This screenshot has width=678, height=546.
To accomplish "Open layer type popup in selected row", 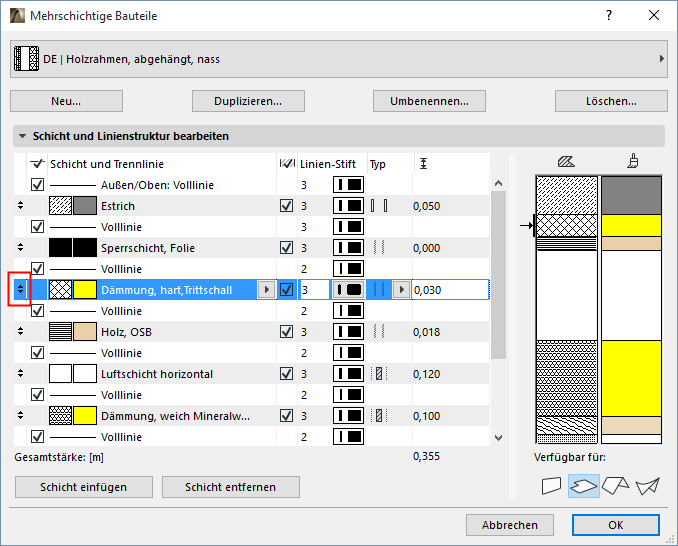I will click(x=401, y=290).
